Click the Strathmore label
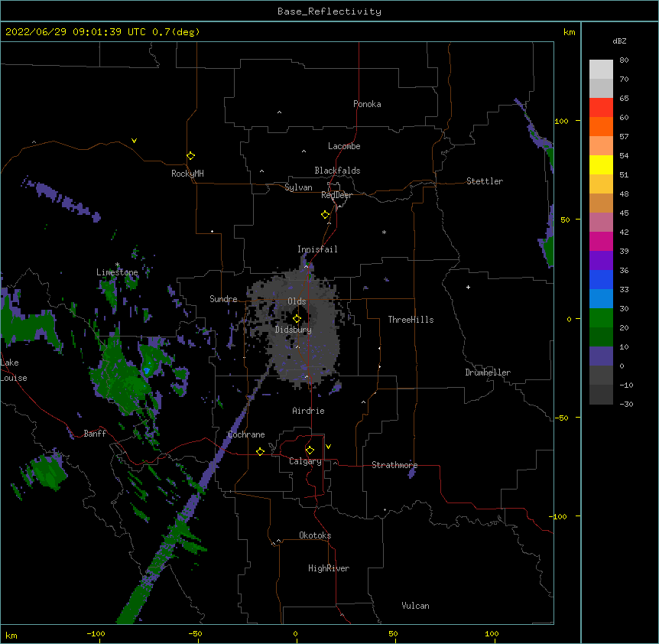 [394, 465]
